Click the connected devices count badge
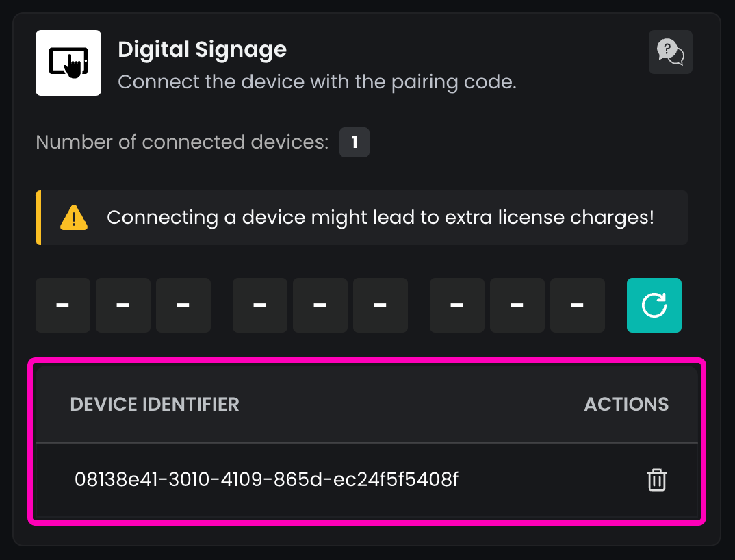 point(354,142)
